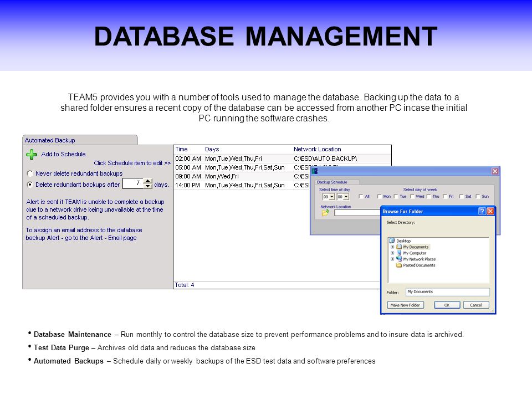Expand the My Network Places tree node
This screenshot has width=532, height=399.
pyautogui.click(x=392, y=259)
